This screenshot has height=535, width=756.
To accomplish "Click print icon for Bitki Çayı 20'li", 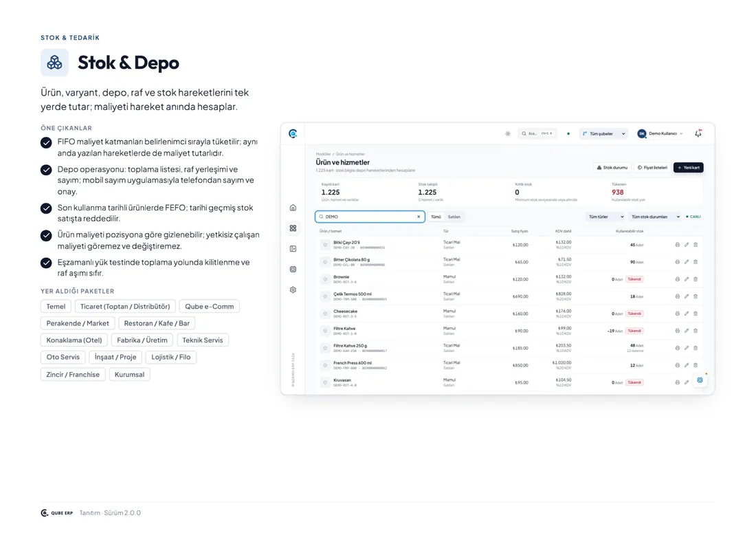I will 678,245.
